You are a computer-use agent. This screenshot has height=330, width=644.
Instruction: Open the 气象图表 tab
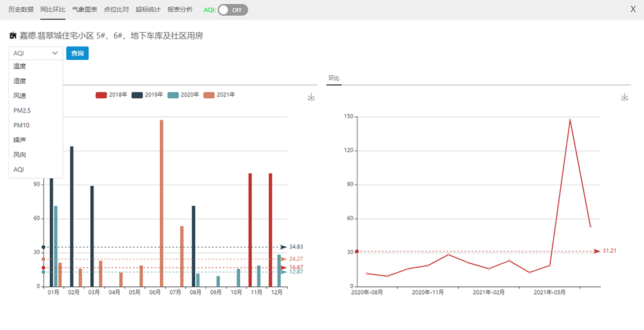pyautogui.click(x=84, y=10)
